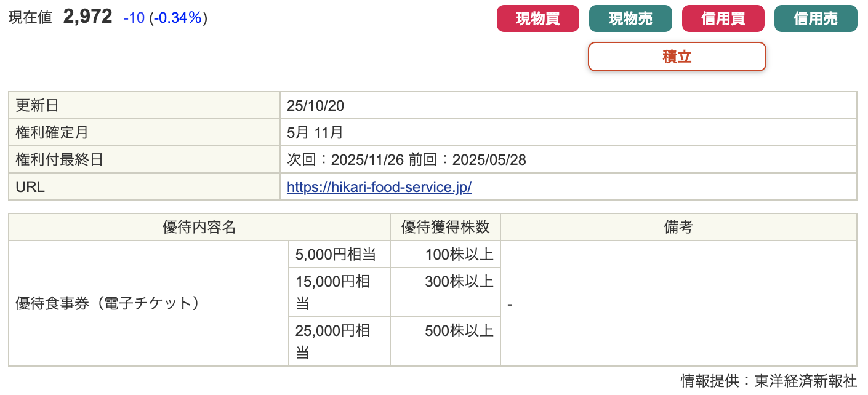Click the 備考 column header
868x395 pixels.
(678, 227)
